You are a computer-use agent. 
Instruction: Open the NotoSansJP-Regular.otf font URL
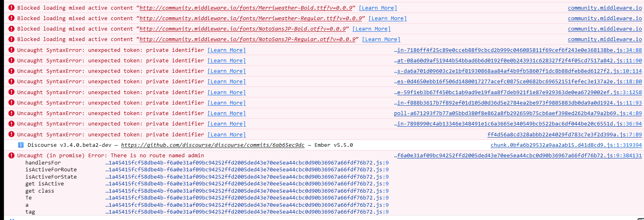click(247, 39)
